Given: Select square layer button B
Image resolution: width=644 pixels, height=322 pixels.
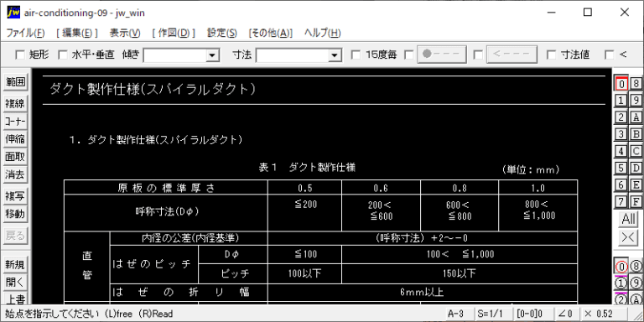Looking at the screenshot, I should click(636, 134).
